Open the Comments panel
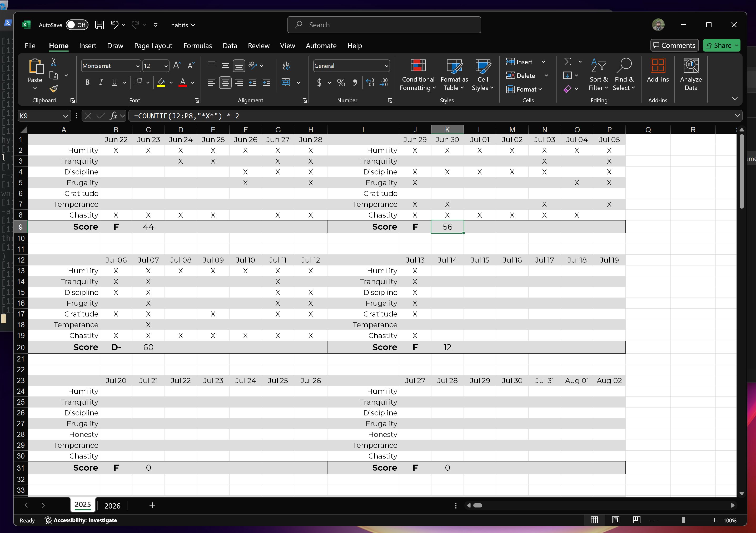 [674, 45]
